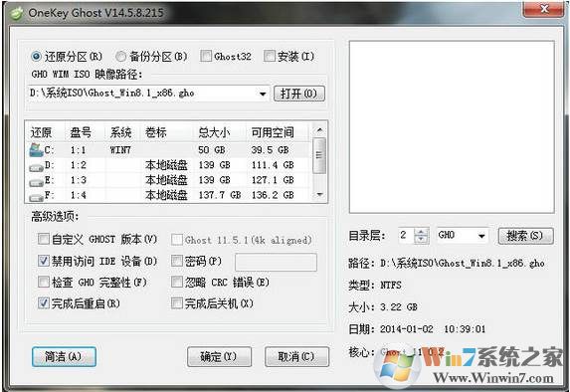The width and height of the screenshot is (570, 392).
Task: Select the WIN7 system cell
Action: click(120, 150)
